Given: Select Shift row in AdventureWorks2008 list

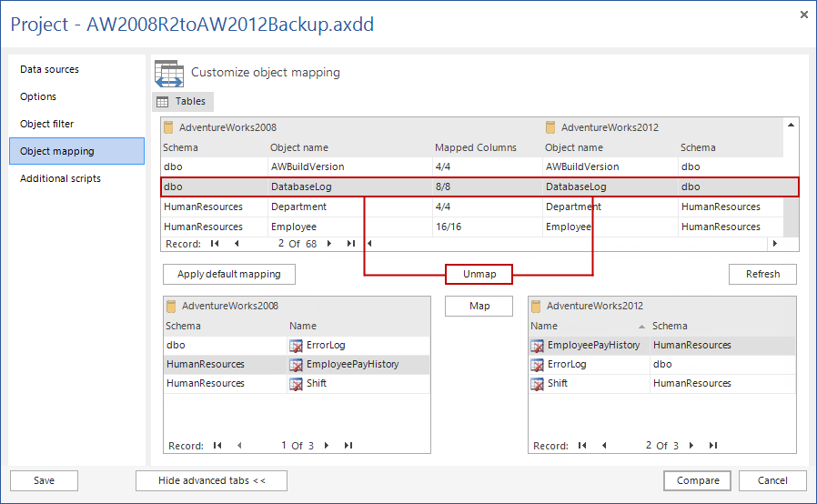Looking at the screenshot, I should point(297,384).
